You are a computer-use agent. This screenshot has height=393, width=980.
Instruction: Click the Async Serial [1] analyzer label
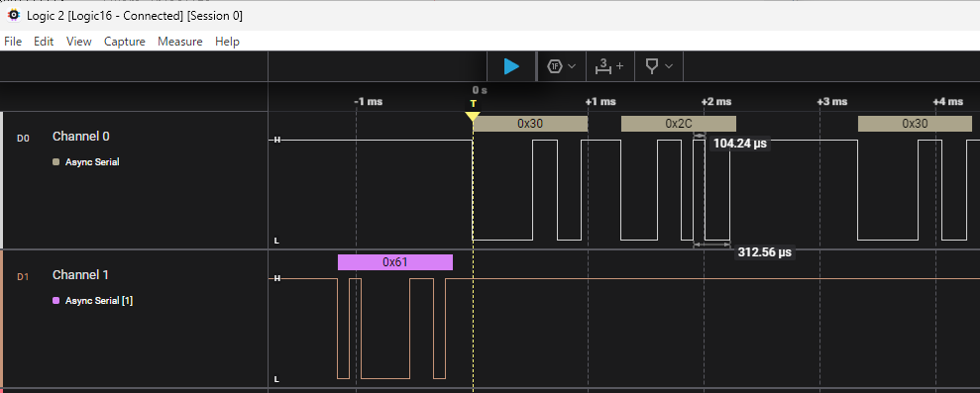99,301
